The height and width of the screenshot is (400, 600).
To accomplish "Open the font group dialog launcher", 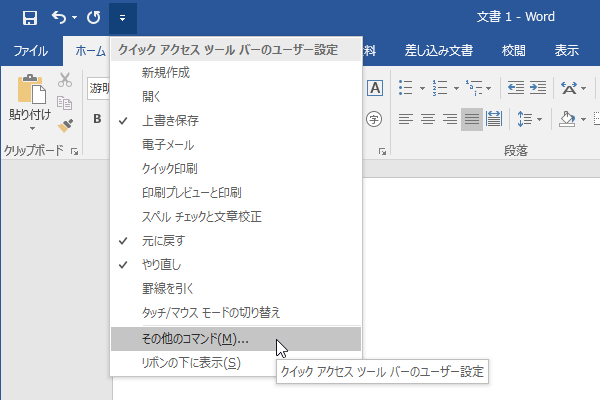I will coord(382,152).
